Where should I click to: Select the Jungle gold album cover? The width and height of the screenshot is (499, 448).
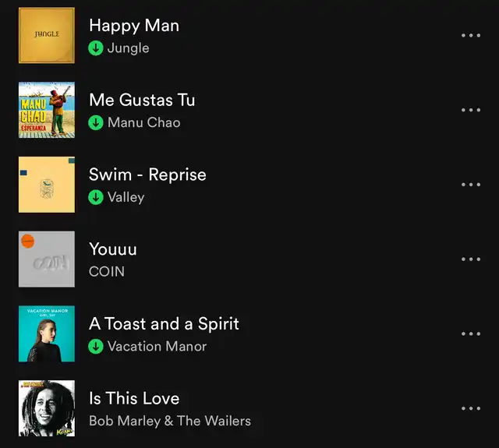pyautogui.click(x=47, y=35)
